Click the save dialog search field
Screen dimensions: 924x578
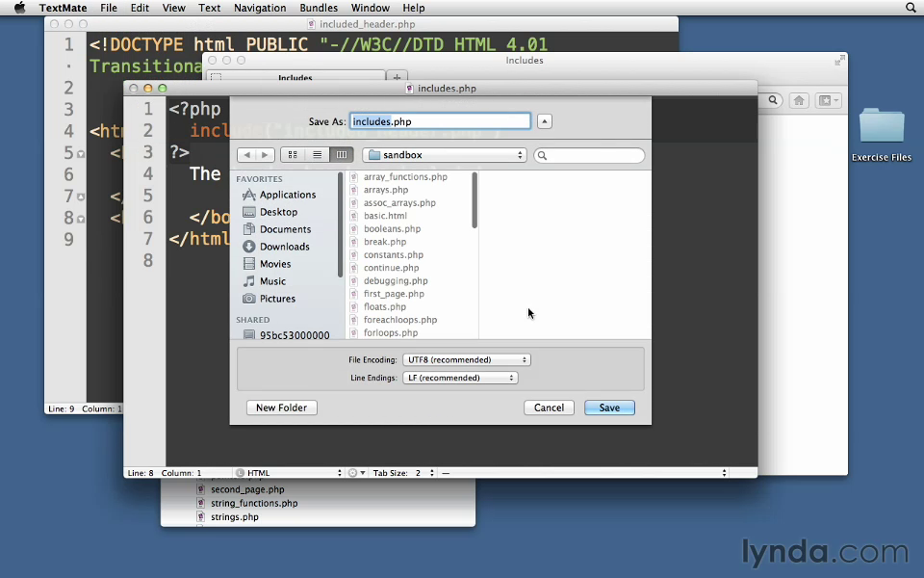589,155
